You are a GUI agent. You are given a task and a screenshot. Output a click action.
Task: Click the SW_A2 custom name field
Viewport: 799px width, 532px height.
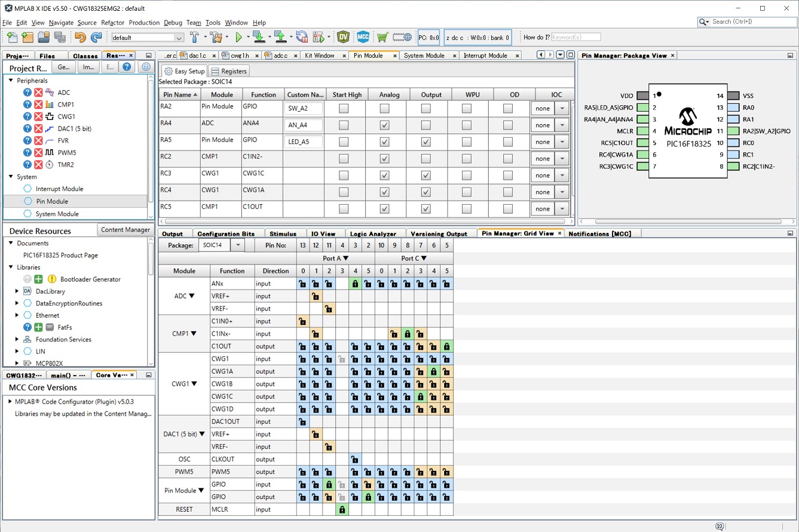[x=304, y=109]
